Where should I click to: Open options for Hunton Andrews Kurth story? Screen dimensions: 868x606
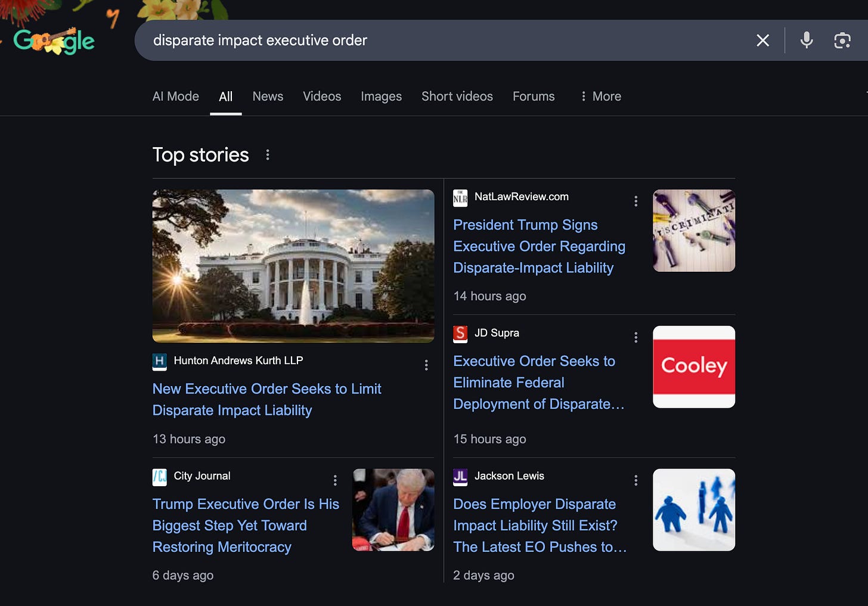click(426, 365)
